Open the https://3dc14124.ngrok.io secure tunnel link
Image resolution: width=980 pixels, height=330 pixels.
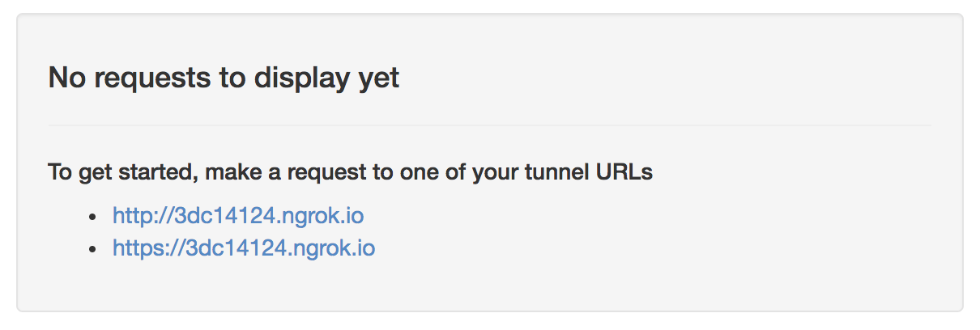243,247
